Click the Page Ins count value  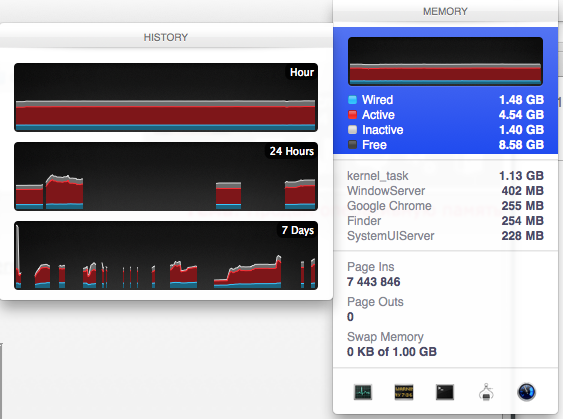click(x=373, y=282)
